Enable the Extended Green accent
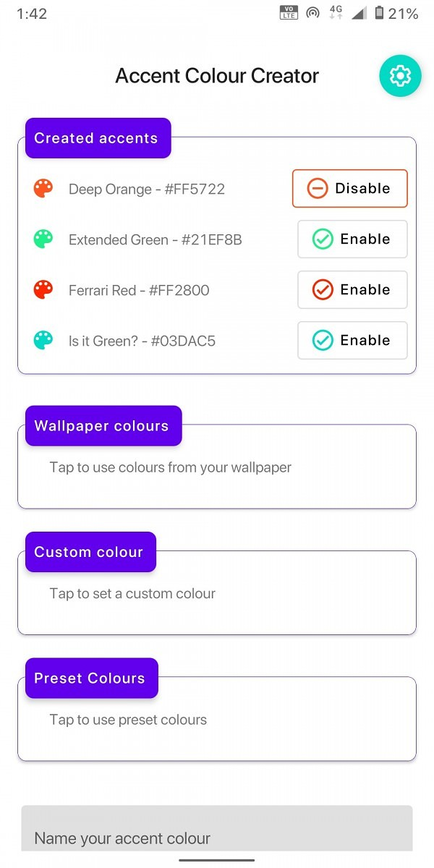The image size is (434, 868). pyautogui.click(x=352, y=239)
